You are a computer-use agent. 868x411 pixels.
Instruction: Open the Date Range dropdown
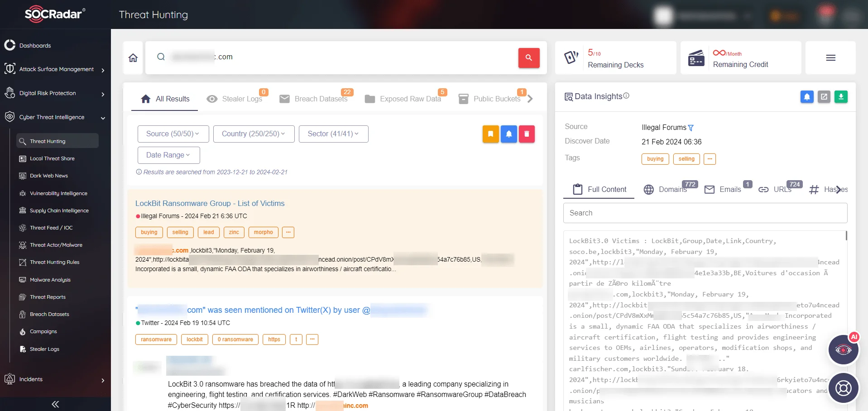pos(168,155)
